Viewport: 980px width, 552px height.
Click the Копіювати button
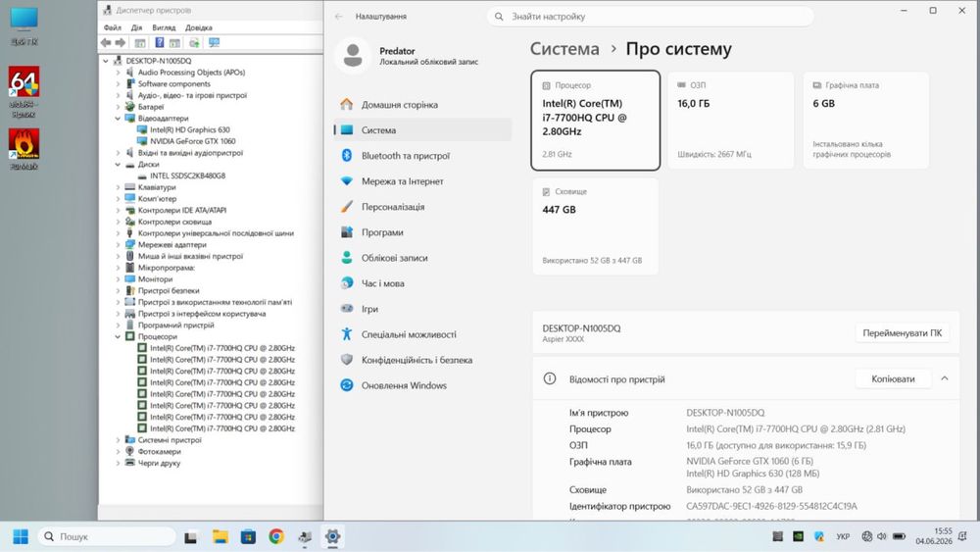pyautogui.click(x=893, y=378)
